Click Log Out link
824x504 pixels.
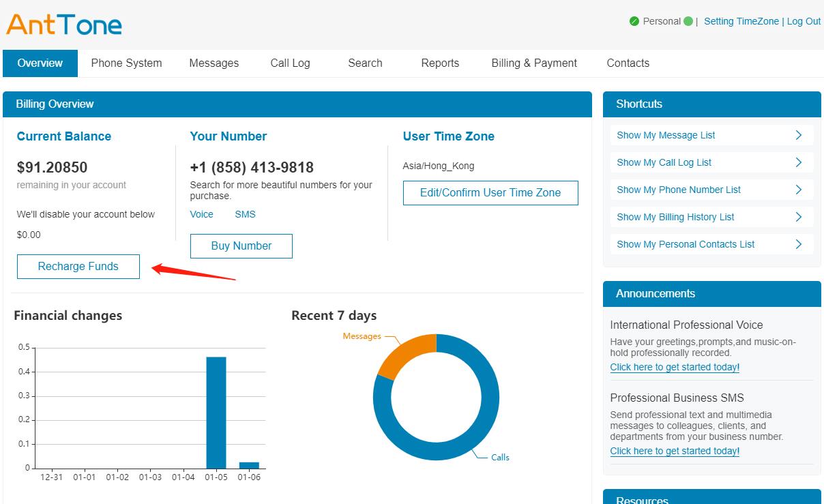(x=804, y=21)
